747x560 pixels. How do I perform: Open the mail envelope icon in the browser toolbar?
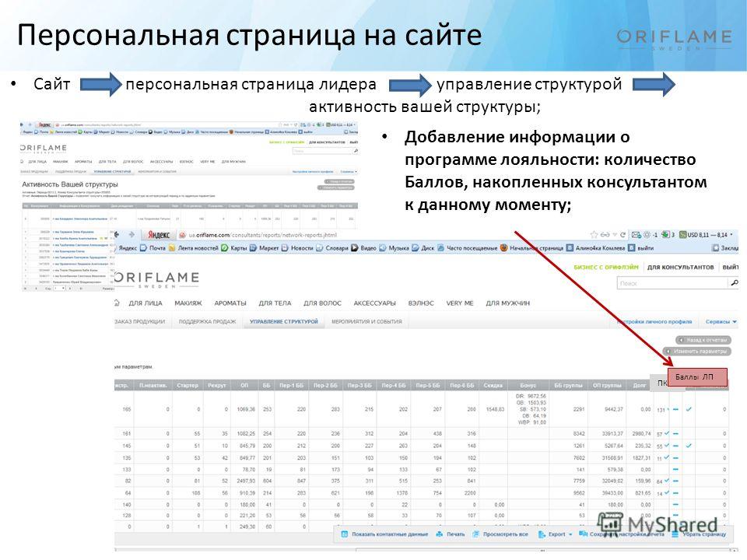tap(636, 235)
